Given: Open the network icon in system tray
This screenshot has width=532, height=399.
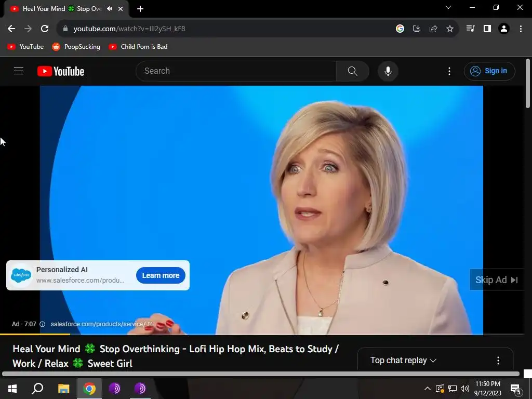Looking at the screenshot, I should (453, 389).
